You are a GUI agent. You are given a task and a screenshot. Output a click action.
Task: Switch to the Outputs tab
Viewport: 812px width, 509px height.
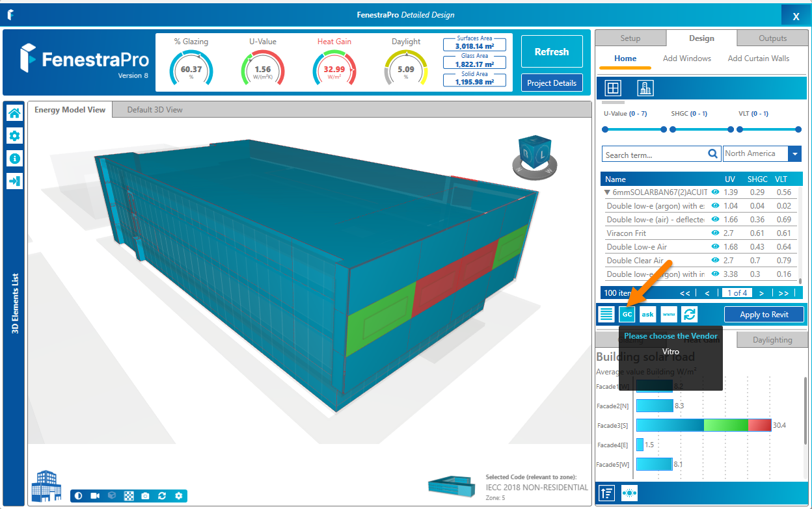point(772,38)
